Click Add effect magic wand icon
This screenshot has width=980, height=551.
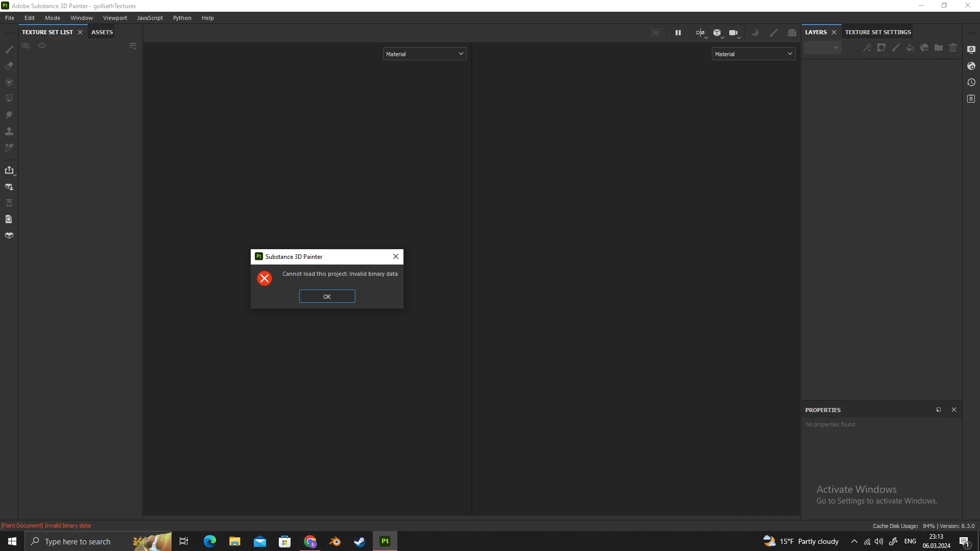(867, 47)
